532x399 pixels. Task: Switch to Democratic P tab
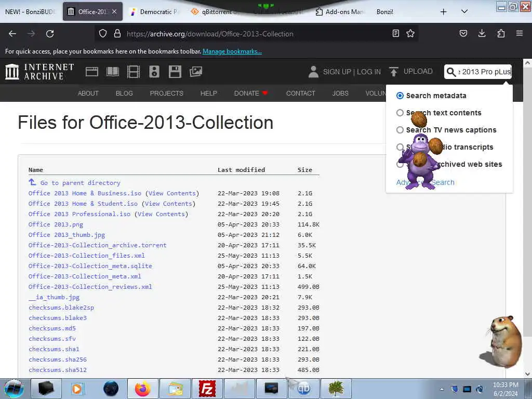coord(154,11)
